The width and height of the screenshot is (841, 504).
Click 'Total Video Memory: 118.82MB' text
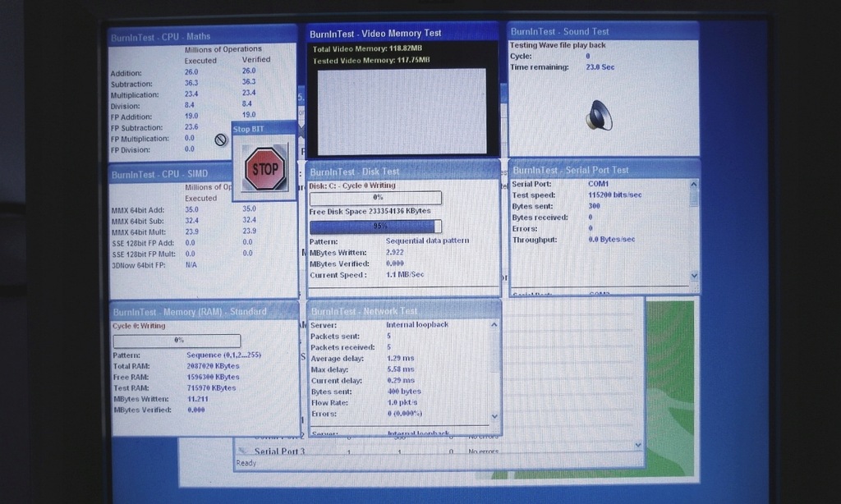(367, 48)
